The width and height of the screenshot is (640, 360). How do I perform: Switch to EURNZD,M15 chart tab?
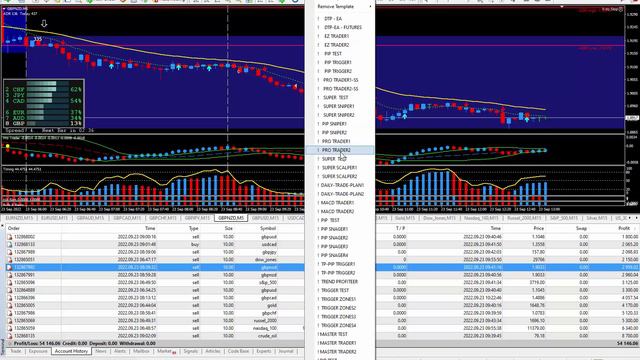click(19, 218)
